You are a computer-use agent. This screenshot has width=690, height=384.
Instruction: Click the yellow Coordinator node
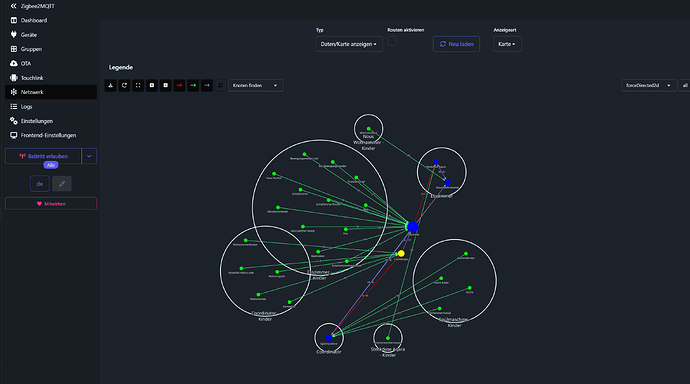tap(401, 254)
